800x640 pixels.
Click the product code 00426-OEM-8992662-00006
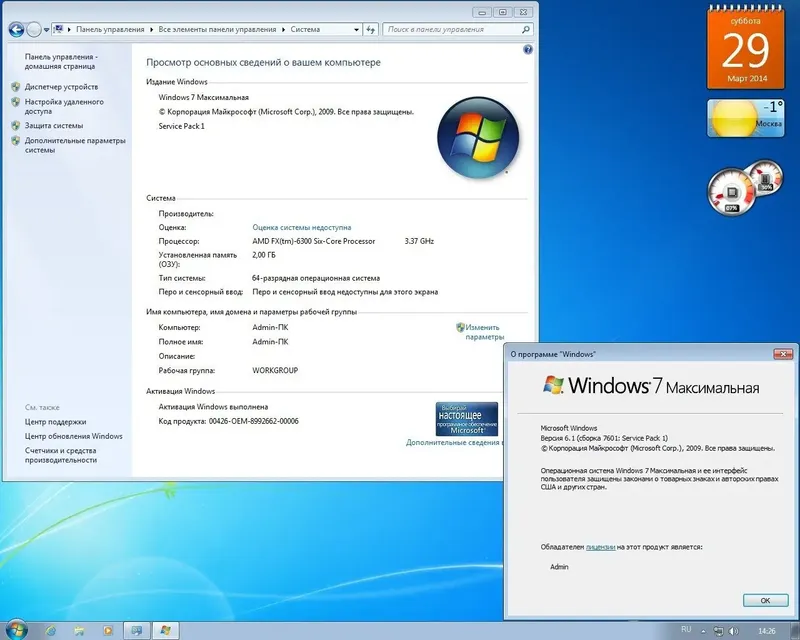pyautogui.click(x=254, y=421)
